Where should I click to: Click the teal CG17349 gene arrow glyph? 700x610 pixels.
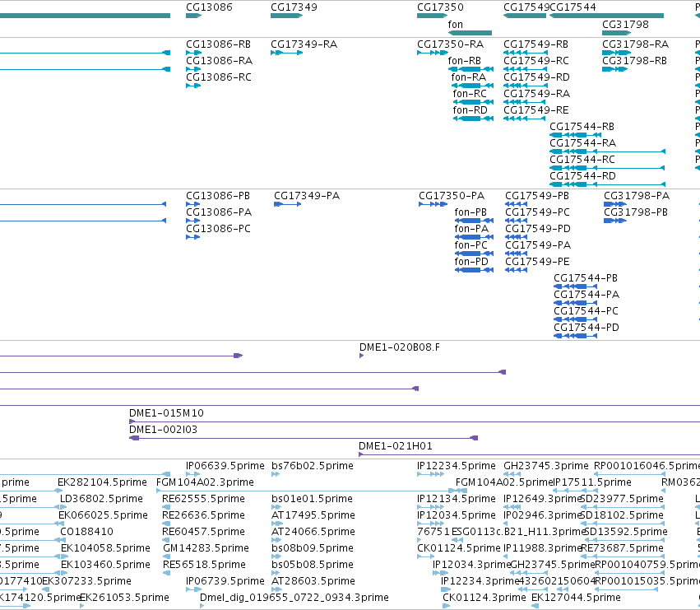(x=286, y=16)
